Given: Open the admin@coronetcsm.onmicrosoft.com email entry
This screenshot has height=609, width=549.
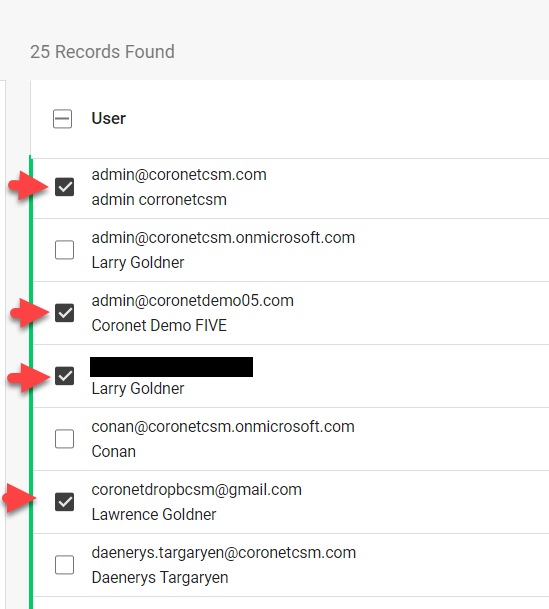Looking at the screenshot, I should (223, 238).
